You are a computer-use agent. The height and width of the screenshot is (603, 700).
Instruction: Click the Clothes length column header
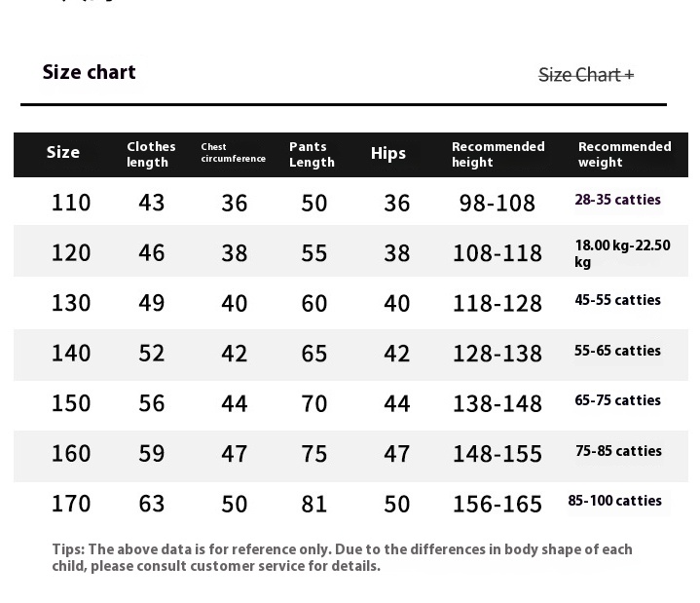click(151, 154)
